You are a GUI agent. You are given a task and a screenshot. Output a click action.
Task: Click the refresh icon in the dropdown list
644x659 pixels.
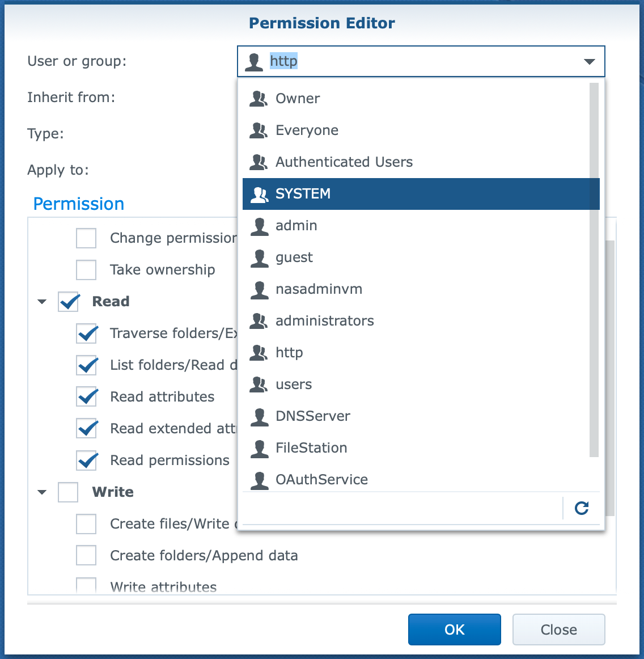point(582,508)
